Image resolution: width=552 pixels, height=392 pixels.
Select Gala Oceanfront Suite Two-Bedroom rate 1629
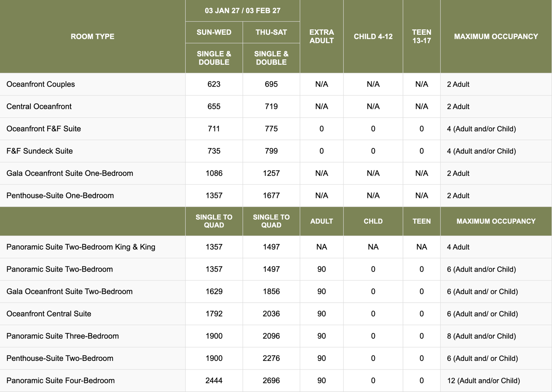[x=214, y=292]
